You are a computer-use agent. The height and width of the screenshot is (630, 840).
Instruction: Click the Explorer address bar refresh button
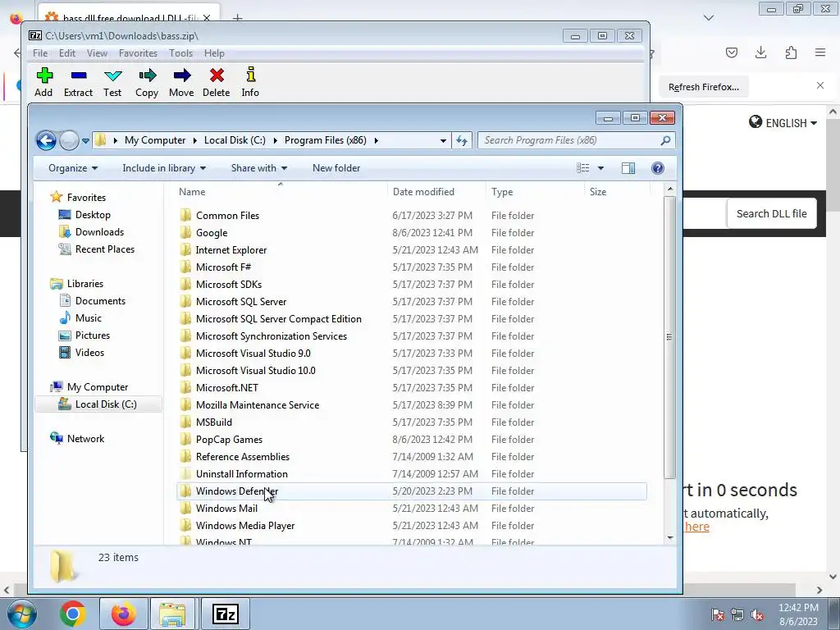tap(461, 140)
